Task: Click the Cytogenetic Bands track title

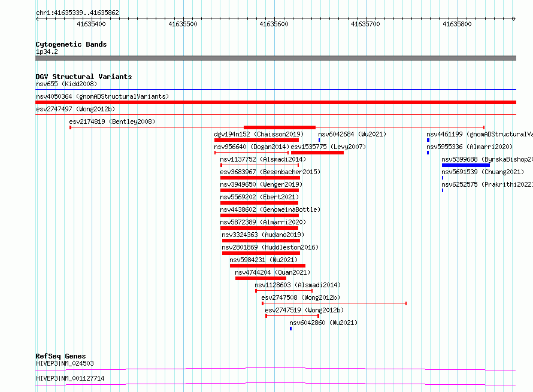Action: click(71, 44)
